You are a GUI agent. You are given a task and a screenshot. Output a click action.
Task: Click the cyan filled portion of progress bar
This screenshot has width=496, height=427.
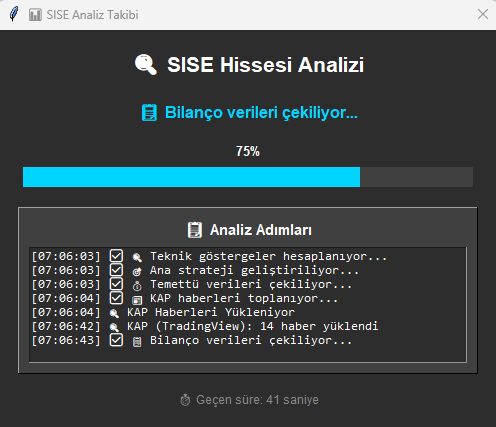(191, 177)
